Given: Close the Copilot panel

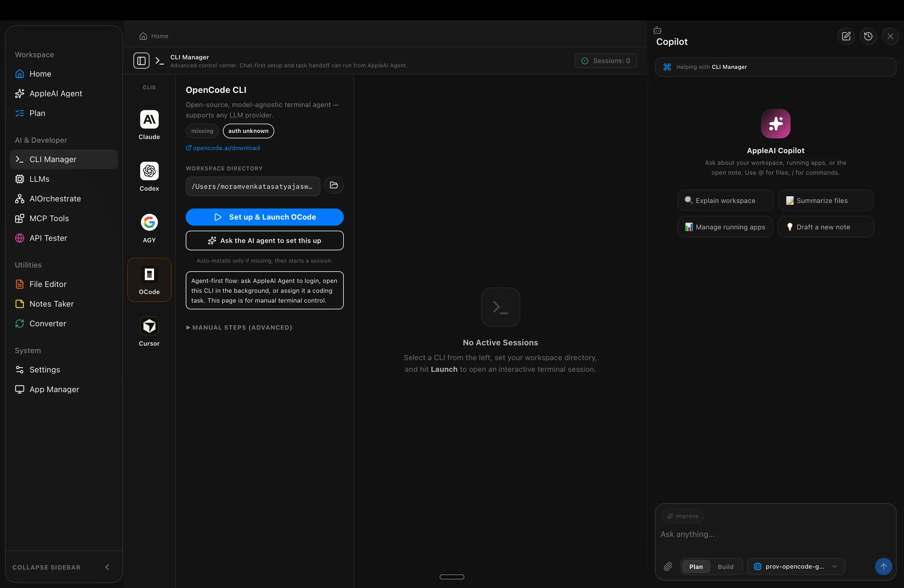Looking at the screenshot, I should pyautogui.click(x=890, y=36).
